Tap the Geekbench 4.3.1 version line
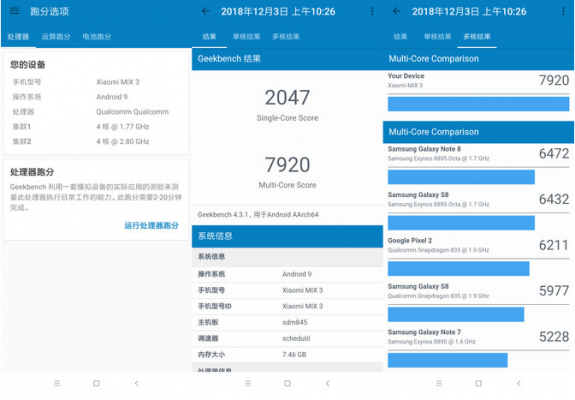 coord(258,214)
